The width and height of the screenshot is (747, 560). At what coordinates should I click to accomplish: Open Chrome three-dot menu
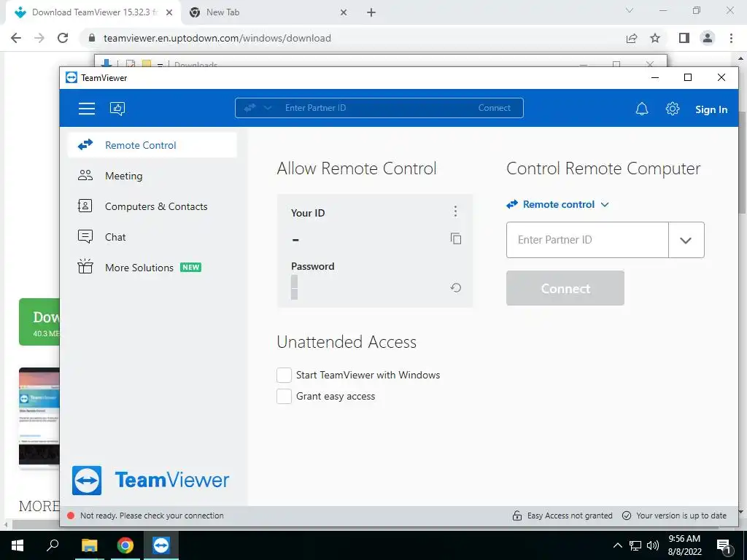tap(731, 38)
